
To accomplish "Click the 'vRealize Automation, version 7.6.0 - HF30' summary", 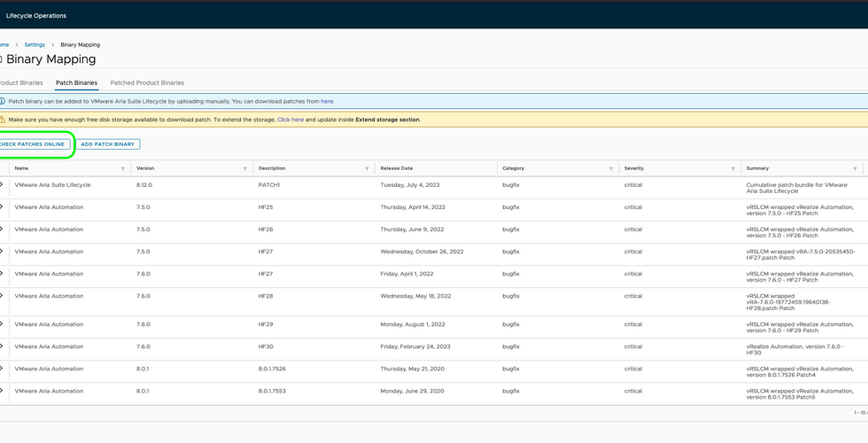I will click(x=795, y=349).
